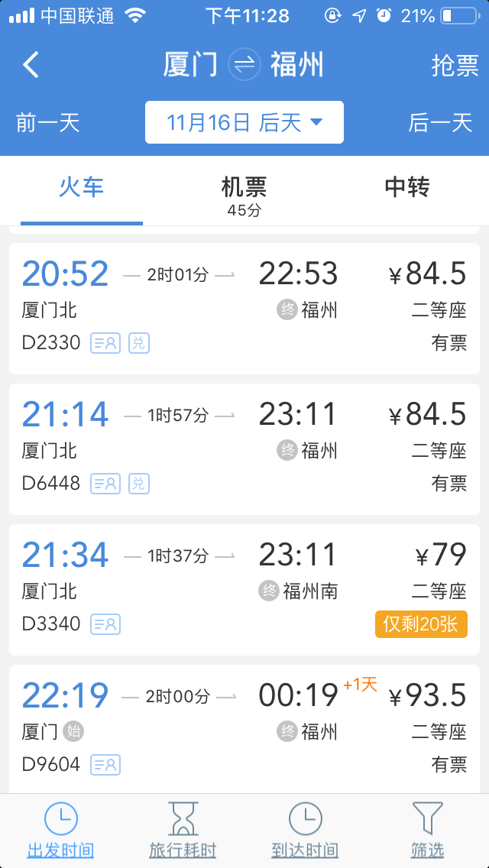
Task: Open the 中转 transfer tab
Action: tap(406, 187)
